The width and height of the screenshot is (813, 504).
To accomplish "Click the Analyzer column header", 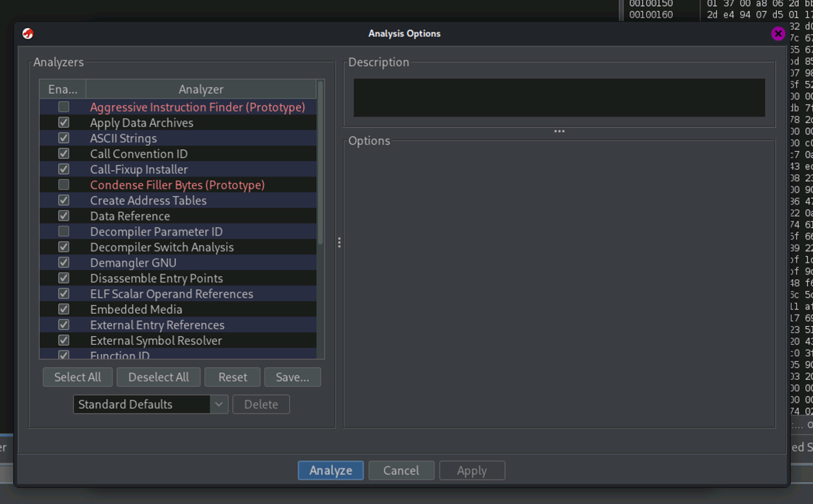I will [201, 89].
